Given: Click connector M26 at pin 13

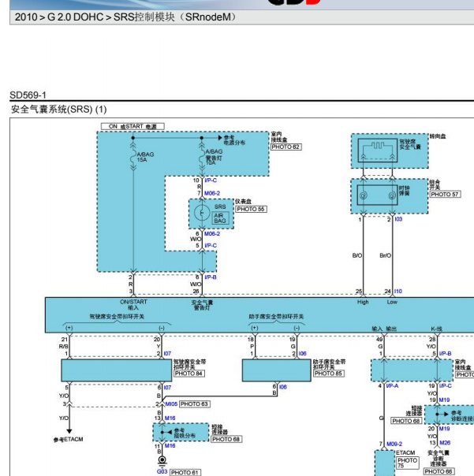Looking at the screenshot, I should point(445,443).
